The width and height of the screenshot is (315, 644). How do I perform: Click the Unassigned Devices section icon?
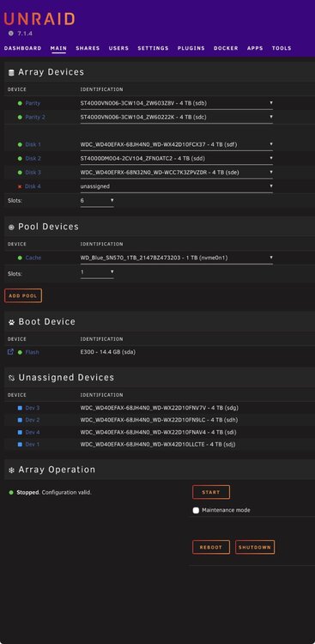[11, 379]
